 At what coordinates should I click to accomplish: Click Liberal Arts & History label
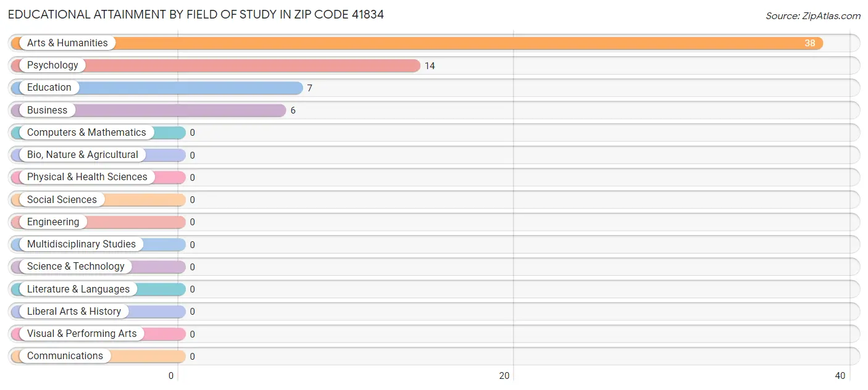pos(74,312)
